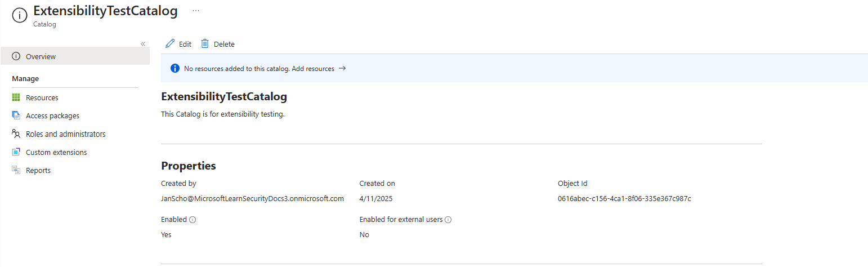Click the Roles and administrators icon

coord(16,134)
